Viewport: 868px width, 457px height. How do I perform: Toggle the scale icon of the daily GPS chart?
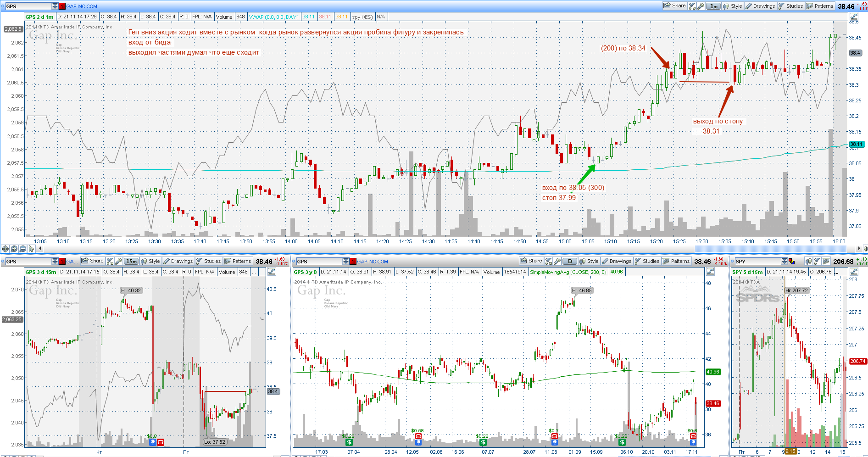click(x=710, y=272)
